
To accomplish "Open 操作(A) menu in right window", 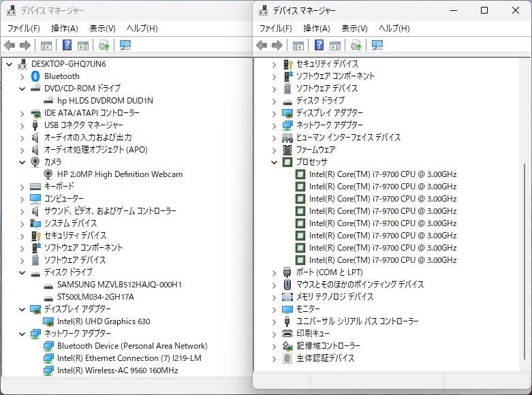I will coord(317,28).
